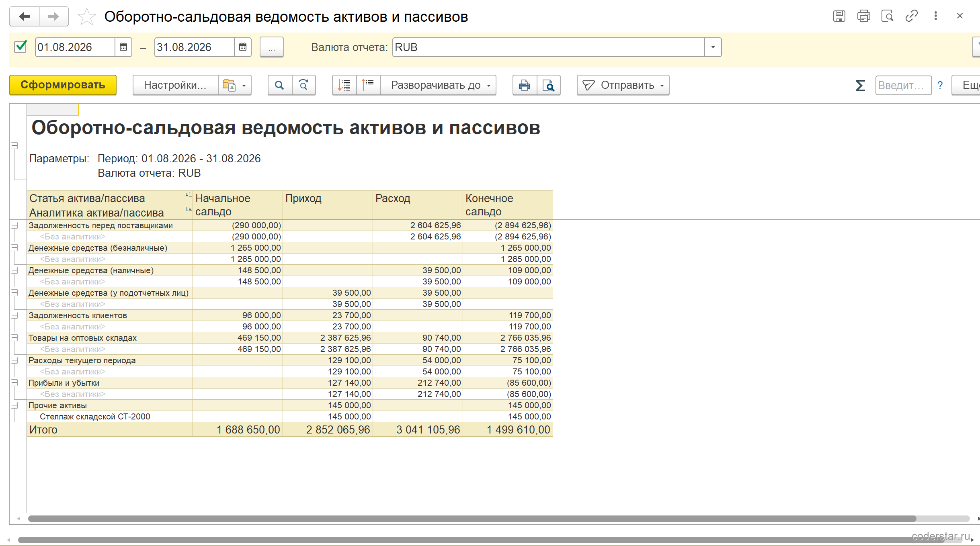Screen dimensions: 980x546
Task: Click the report's horizontal scrollbar
Action: coord(472,519)
